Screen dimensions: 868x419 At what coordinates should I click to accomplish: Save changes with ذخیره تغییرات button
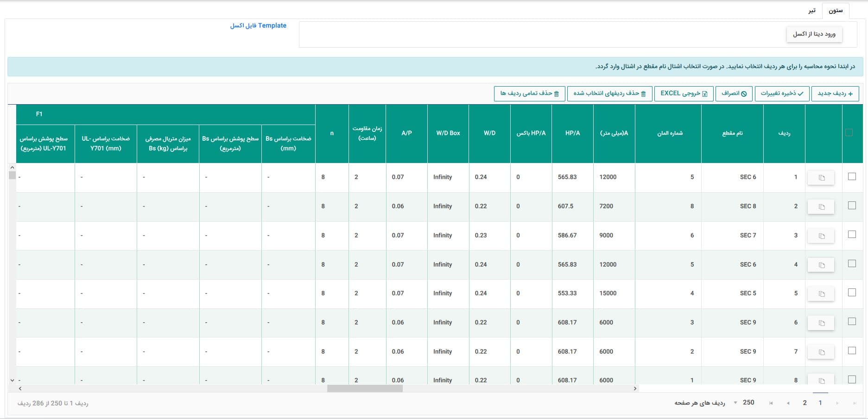(x=782, y=94)
